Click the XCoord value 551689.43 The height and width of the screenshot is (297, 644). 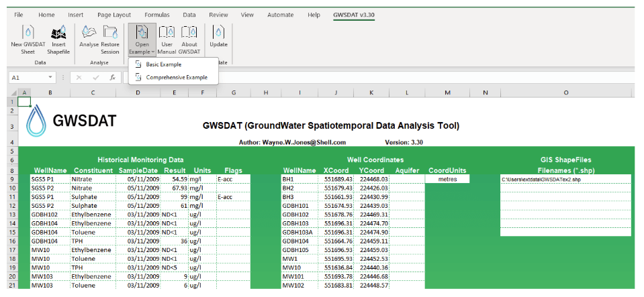point(336,179)
